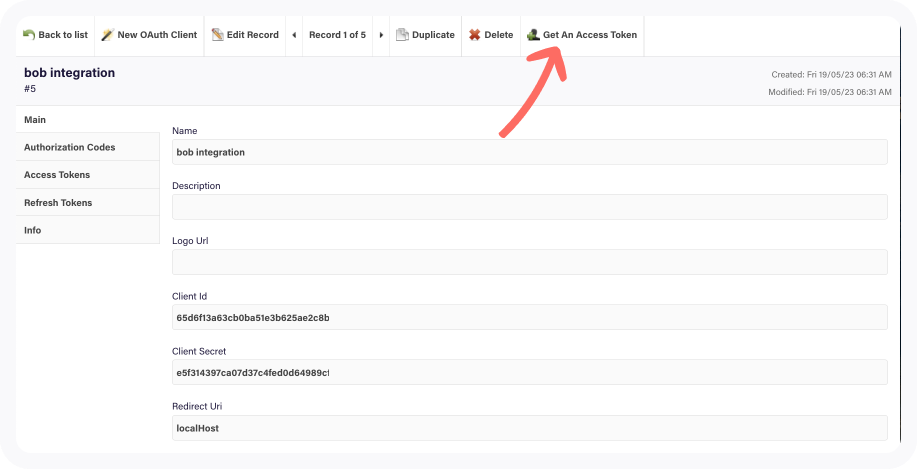
Task: Click the Get An Access Token icon
Action: 533,35
